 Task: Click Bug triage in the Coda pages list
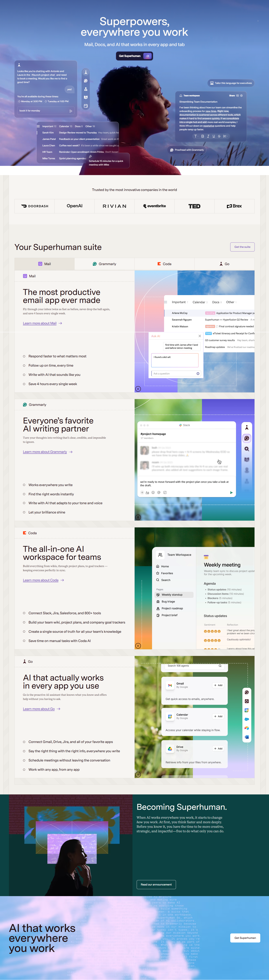tap(166, 602)
